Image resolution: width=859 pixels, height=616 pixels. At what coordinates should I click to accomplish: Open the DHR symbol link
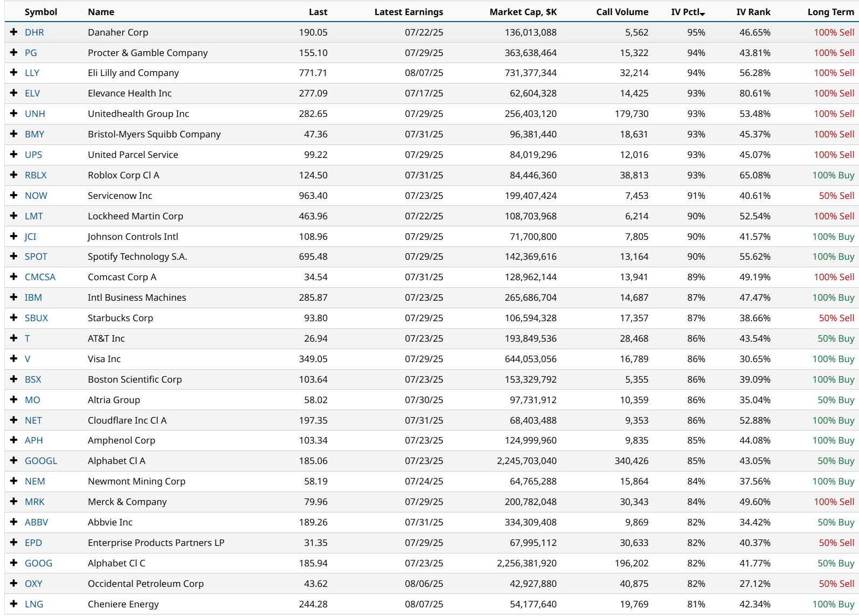coord(34,32)
